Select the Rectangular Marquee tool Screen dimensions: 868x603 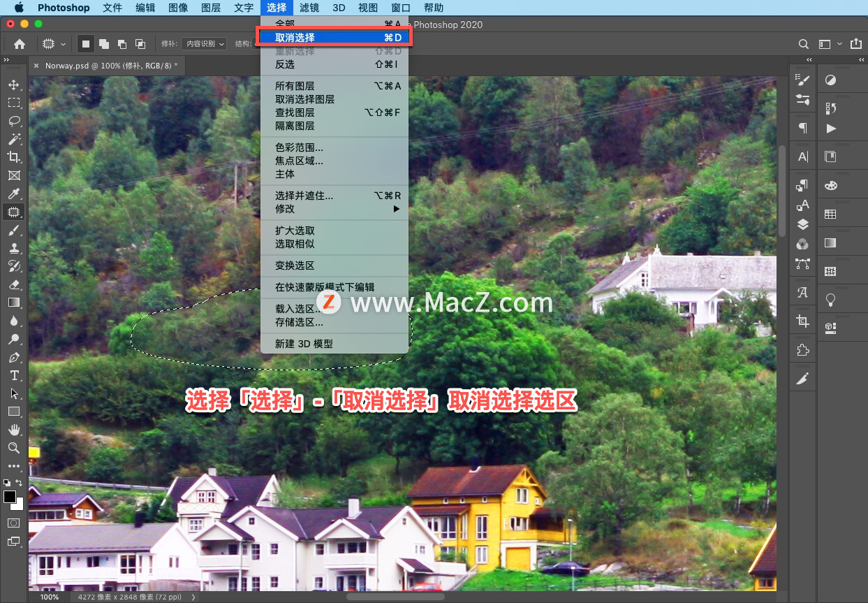point(14,103)
